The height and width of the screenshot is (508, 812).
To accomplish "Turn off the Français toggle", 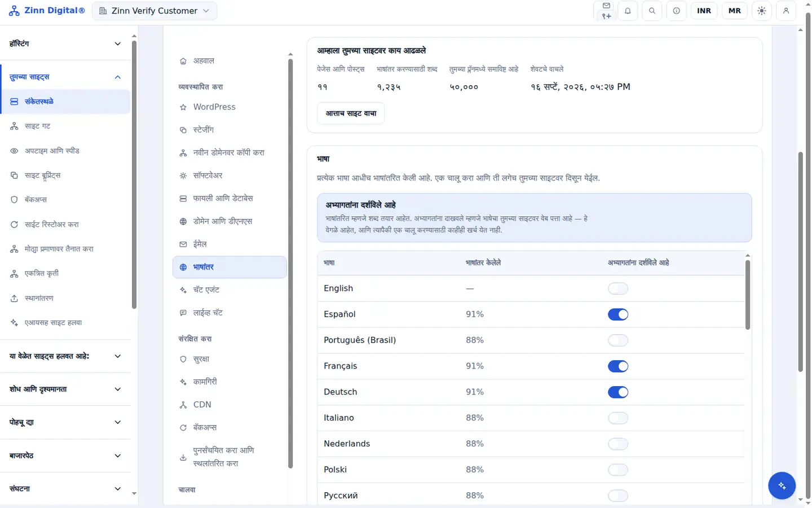I will 618,366.
